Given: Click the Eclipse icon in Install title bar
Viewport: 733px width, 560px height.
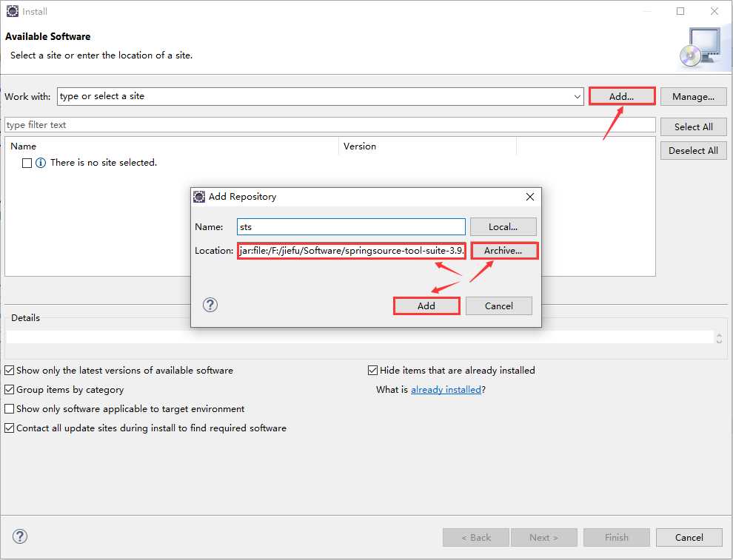Looking at the screenshot, I should tap(12, 11).
